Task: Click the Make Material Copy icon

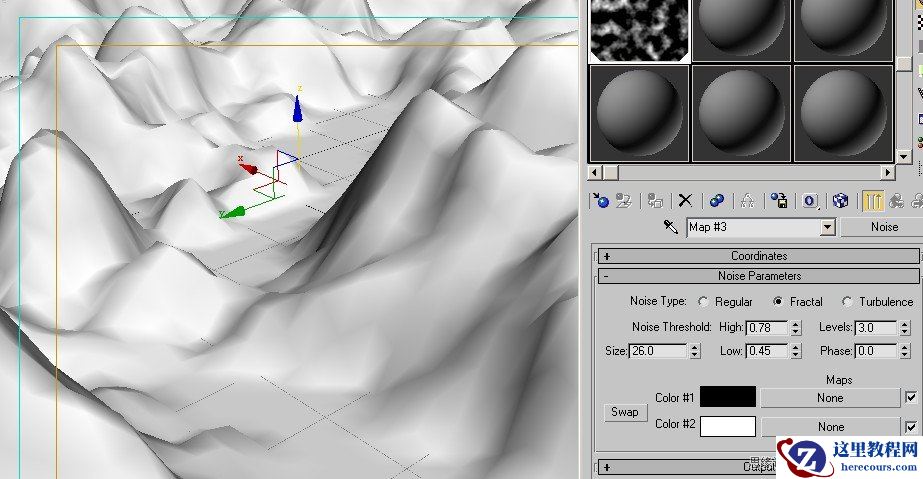Action: tap(716, 201)
